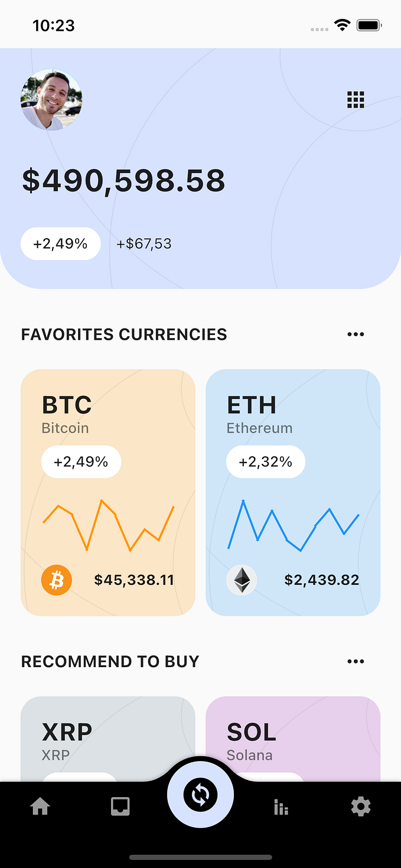
Task: Open the apps grid menu icon
Action: coord(356,99)
